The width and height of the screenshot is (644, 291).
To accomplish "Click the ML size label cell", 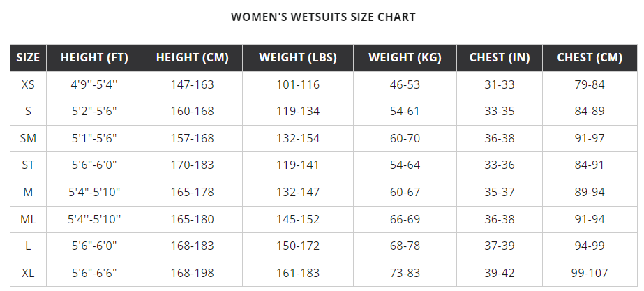I will coord(28,219).
